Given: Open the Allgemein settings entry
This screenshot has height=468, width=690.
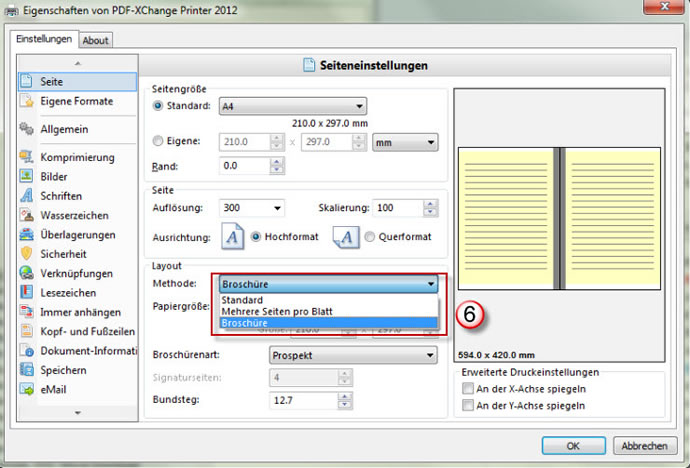Looking at the screenshot, I should [77, 129].
